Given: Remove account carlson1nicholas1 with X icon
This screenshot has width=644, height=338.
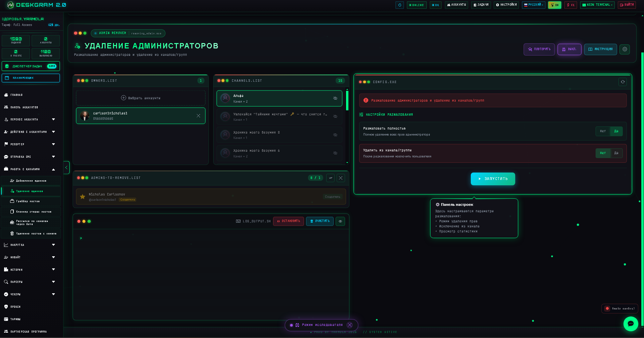Looking at the screenshot, I should coord(198,116).
